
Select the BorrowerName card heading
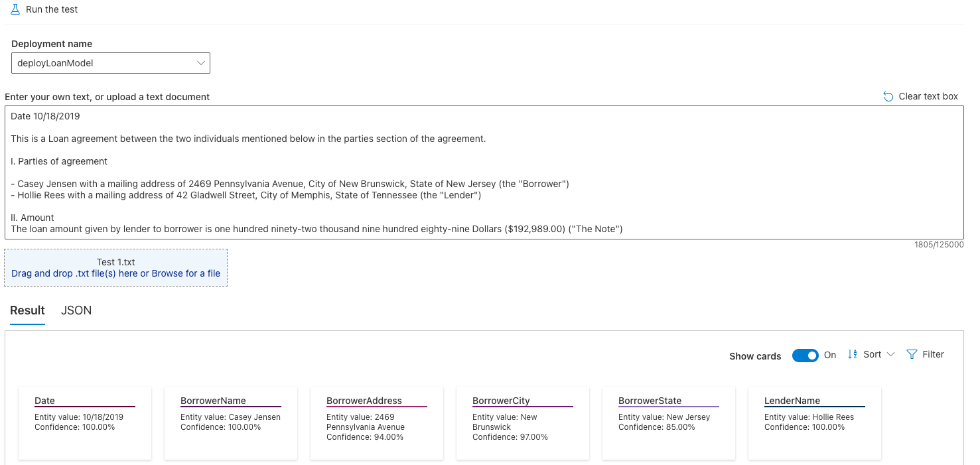point(213,401)
